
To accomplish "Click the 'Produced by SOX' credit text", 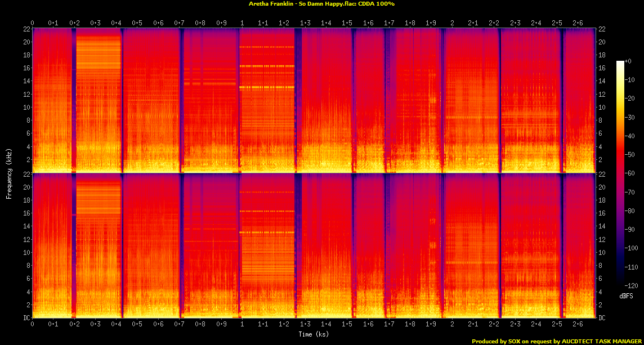I will [x=557, y=341].
